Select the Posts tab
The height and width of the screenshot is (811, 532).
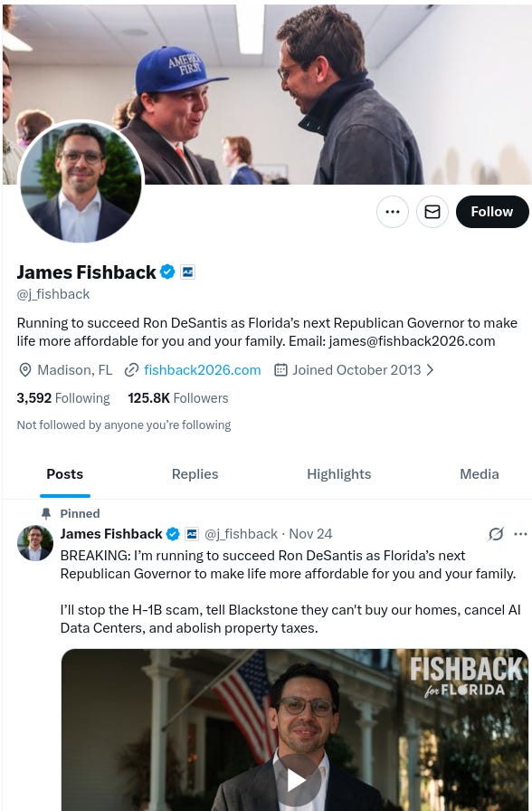[64, 473]
